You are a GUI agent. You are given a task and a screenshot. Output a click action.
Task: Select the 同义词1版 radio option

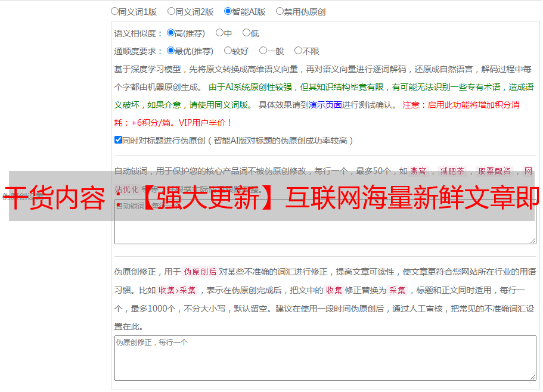point(114,11)
